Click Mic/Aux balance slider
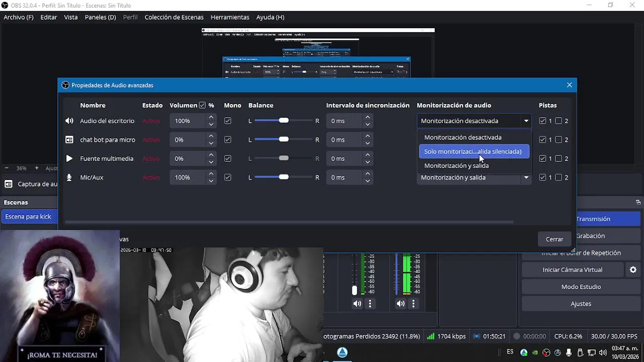 click(x=284, y=177)
